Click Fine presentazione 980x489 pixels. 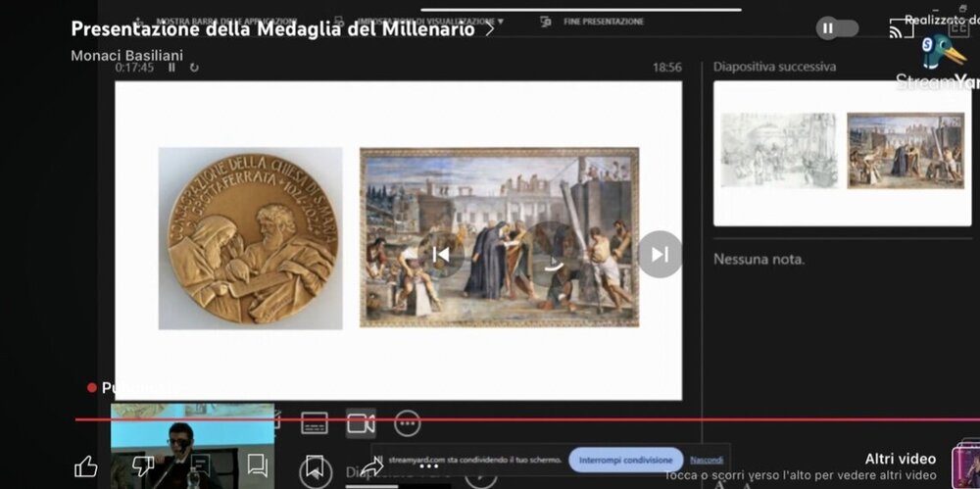pos(603,21)
